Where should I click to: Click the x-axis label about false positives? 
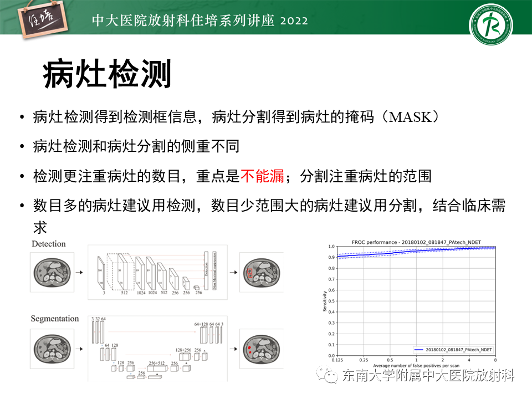(x=415, y=366)
